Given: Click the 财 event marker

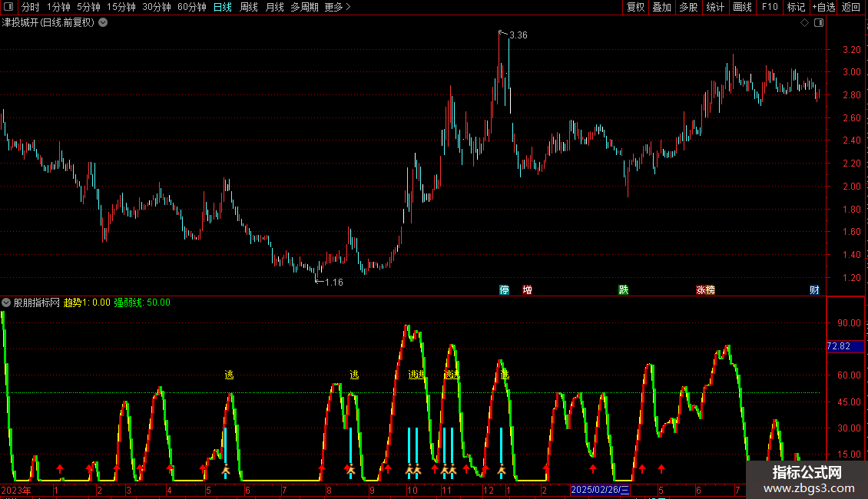Looking at the screenshot, I should tap(814, 290).
